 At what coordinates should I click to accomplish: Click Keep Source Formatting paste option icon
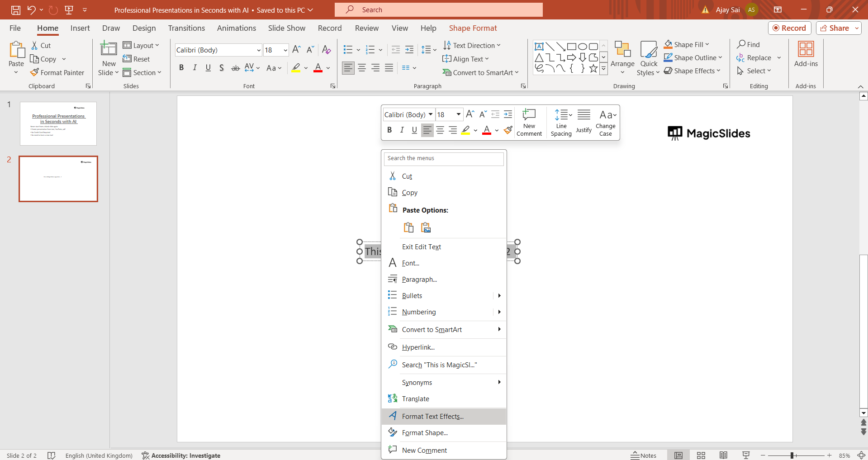[x=408, y=228]
